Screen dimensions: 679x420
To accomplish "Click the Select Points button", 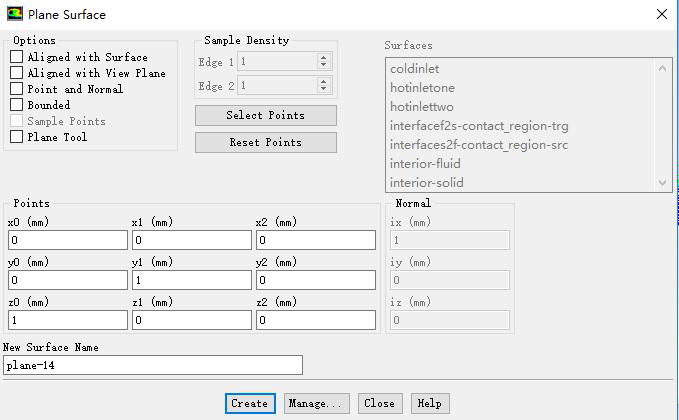I will 265,116.
